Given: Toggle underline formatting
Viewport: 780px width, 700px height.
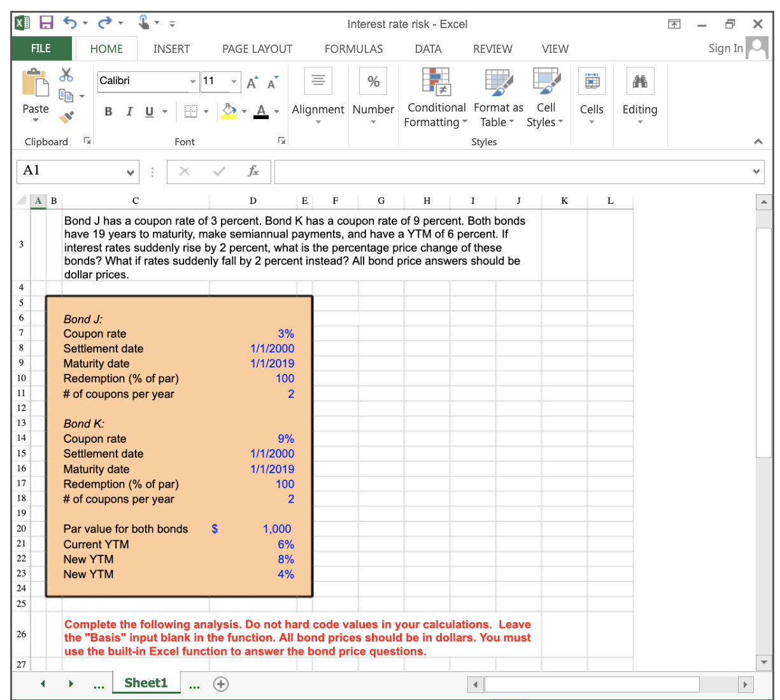Looking at the screenshot, I should 150,111.
